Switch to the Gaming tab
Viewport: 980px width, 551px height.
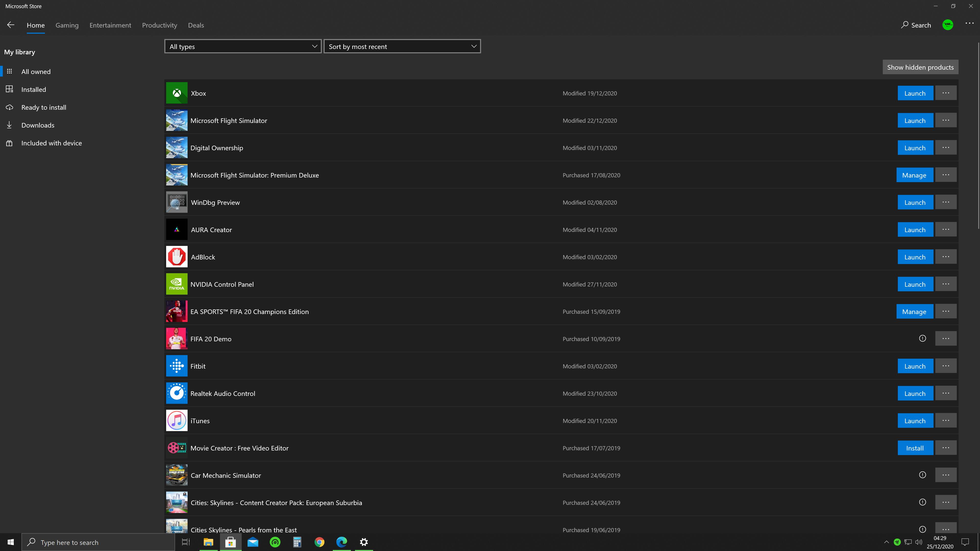pyautogui.click(x=67, y=25)
